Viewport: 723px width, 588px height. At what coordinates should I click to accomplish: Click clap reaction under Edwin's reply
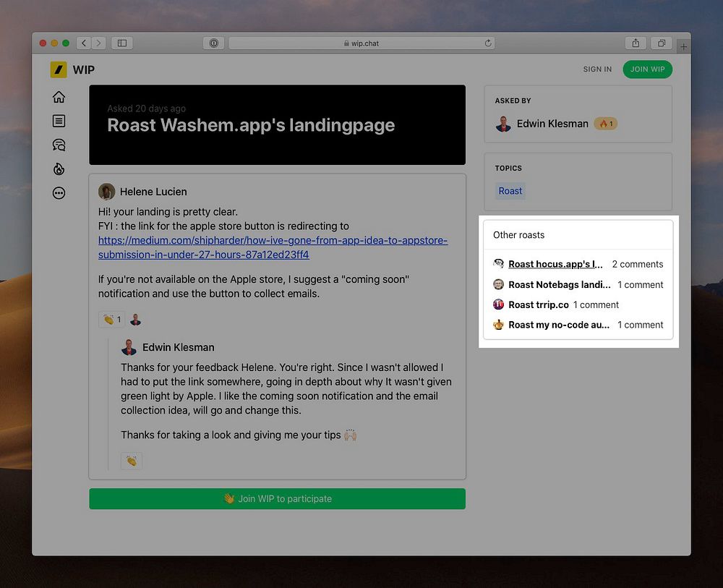tap(132, 461)
